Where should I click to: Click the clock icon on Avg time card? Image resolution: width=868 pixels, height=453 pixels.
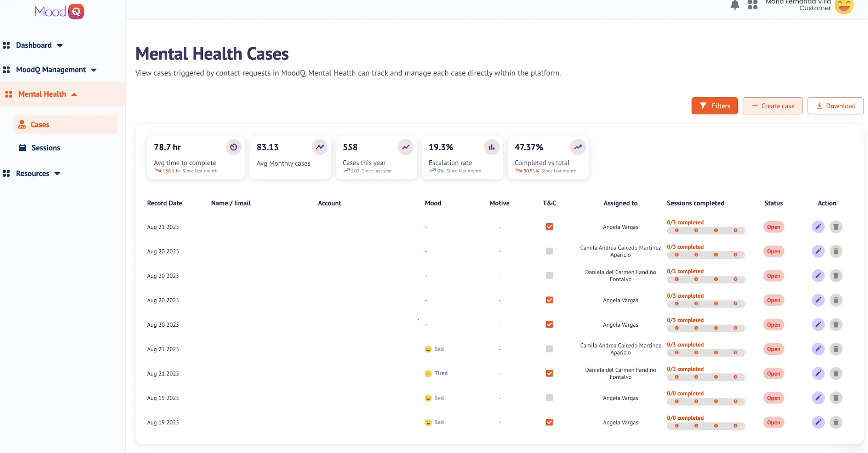click(233, 147)
